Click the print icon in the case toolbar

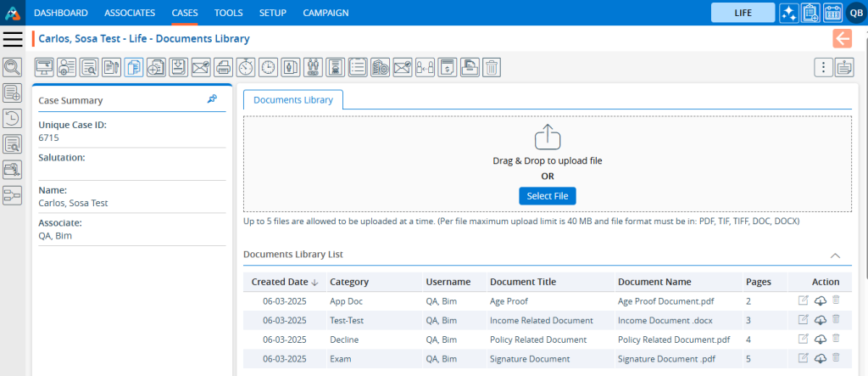pyautogui.click(x=223, y=66)
